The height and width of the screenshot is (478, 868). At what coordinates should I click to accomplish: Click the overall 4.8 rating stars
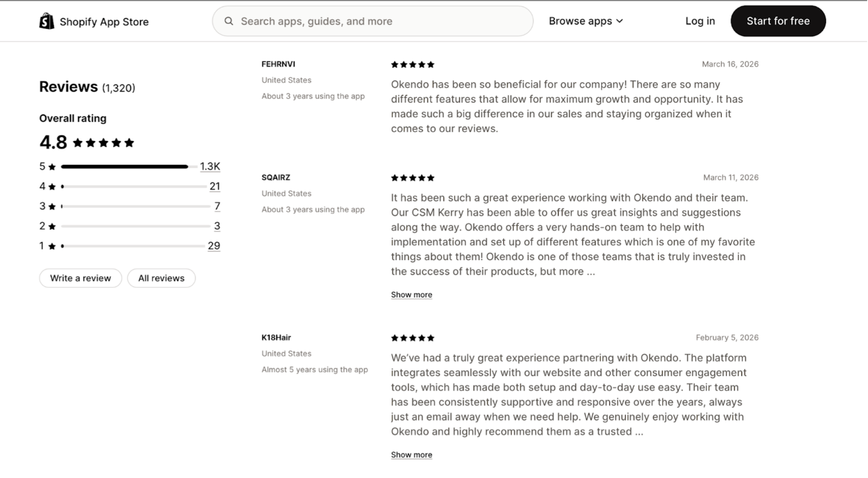click(103, 143)
